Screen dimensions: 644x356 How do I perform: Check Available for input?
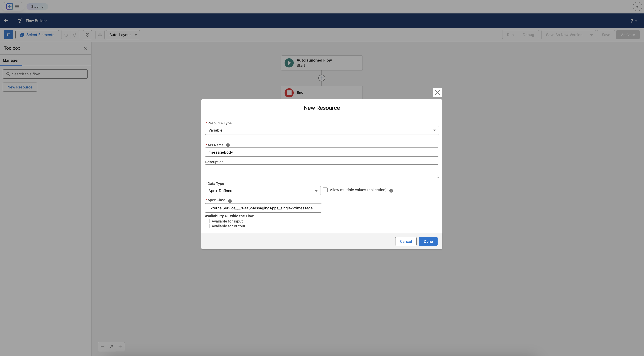tap(207, 221)
